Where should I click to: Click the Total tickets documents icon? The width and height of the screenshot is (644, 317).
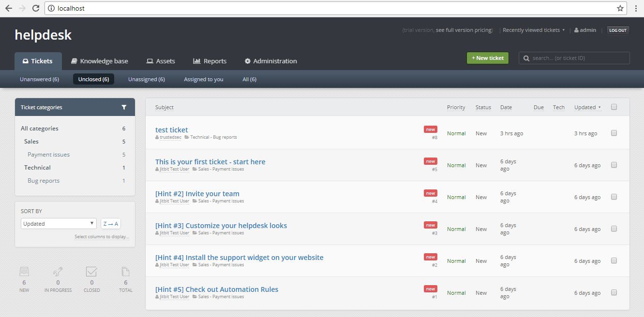point(126,272)
